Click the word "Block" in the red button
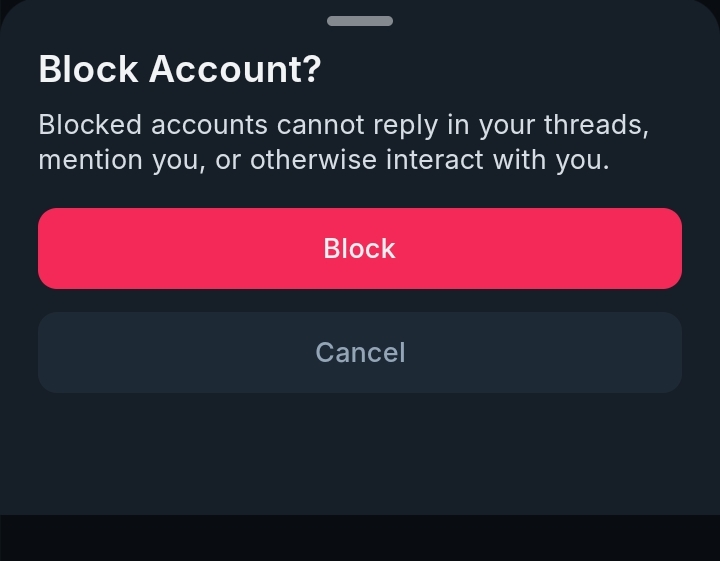Image resolution: width=720 pixels, height=561 pixels. [360, 249]
